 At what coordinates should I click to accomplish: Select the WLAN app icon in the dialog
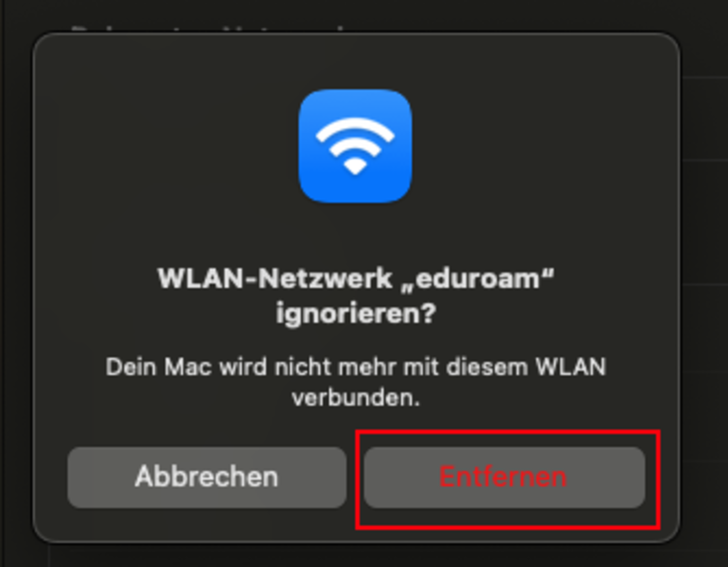click(355, 146)
